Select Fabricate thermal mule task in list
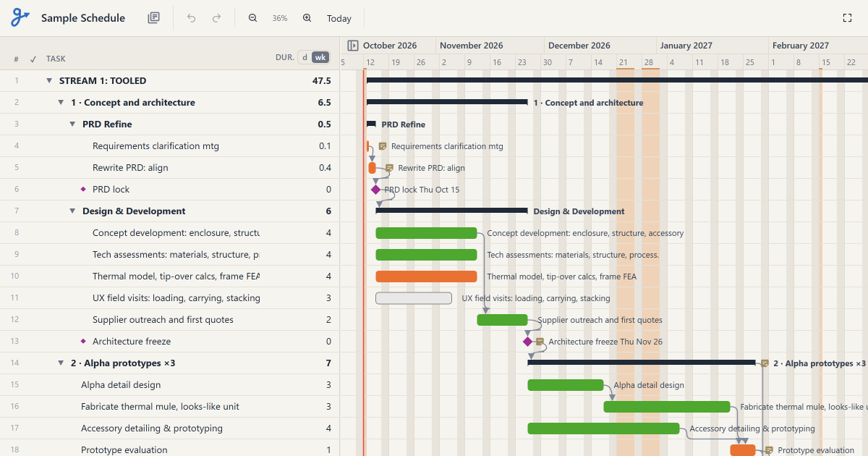 [160, 407]
